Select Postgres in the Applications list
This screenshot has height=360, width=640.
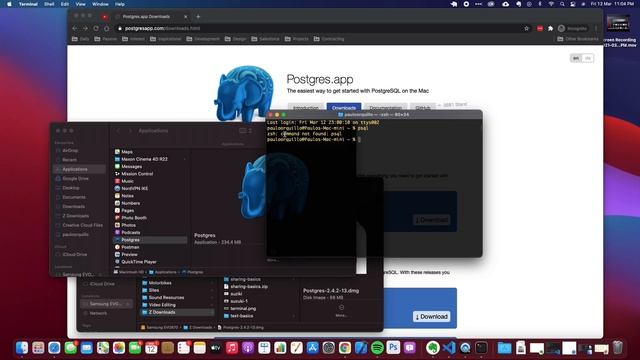[x=150, y=240]
